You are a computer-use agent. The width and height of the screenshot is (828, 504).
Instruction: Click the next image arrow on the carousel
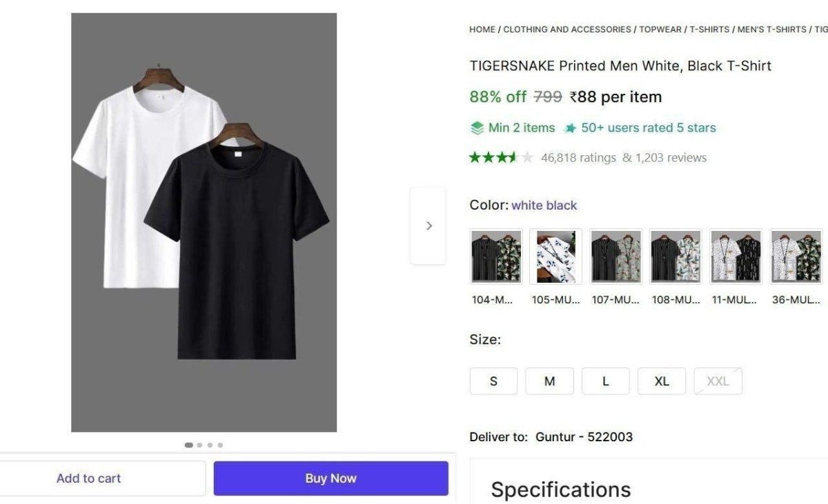coord(428,225)
